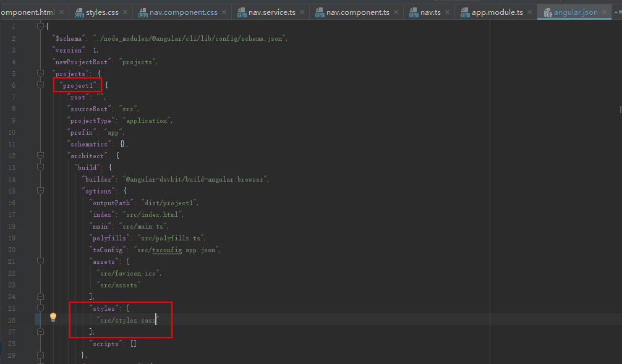This screenshot has width=622, height=364.
Task: Collapse the "project1" fold marker
Action: [40, 85]
